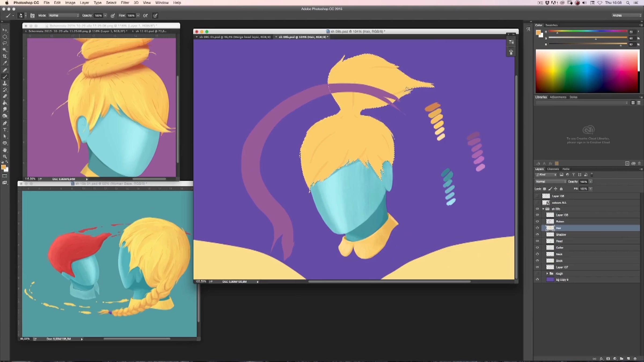Open the Filter menu
Screen dimensions: 644x362
(x=125, y=3)
